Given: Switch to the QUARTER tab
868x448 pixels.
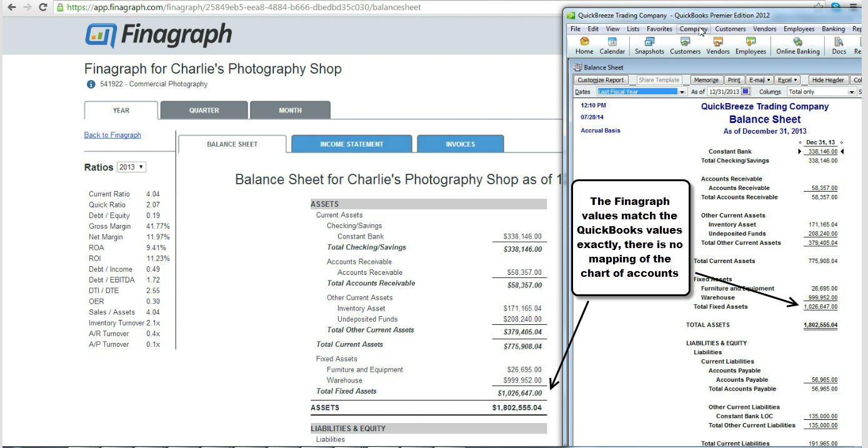Looking at the screenshot, I should click(x=204, y=110).
